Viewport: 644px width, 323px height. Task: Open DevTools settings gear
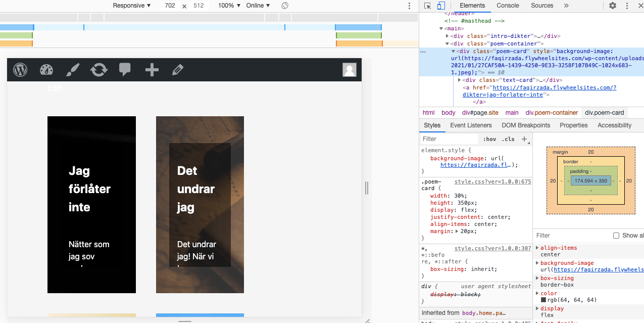(613, 6)
